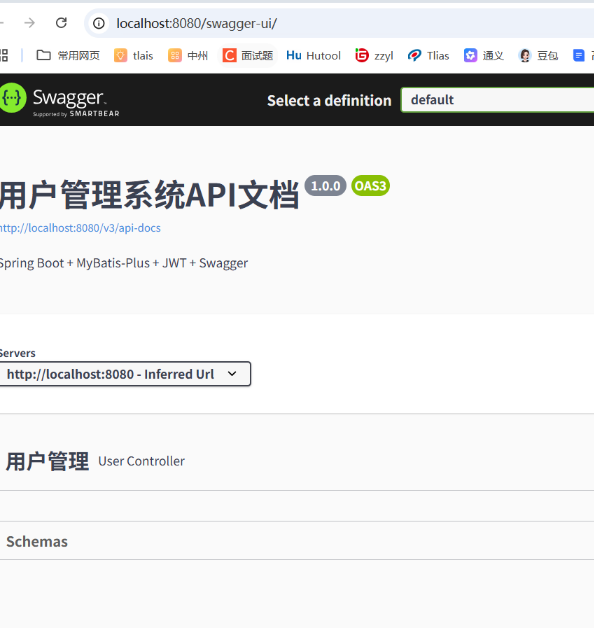Click the Swagger logo
The image size is (594, 628).
click(x=59, y=99)
